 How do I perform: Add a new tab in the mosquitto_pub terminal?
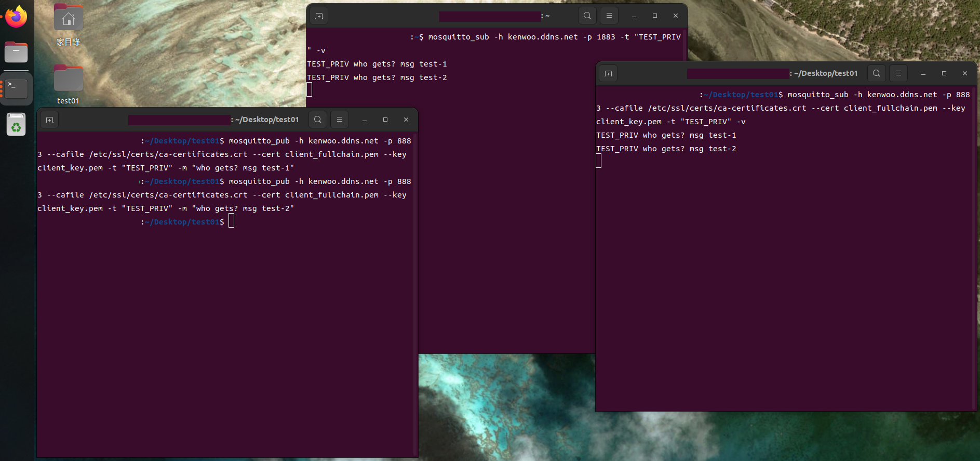click(x=49, y=120)
